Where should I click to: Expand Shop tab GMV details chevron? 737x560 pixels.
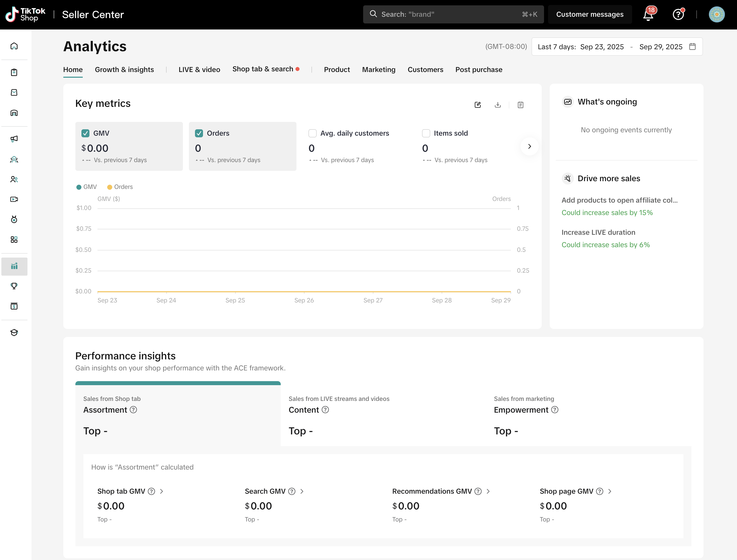coord(161,491)
